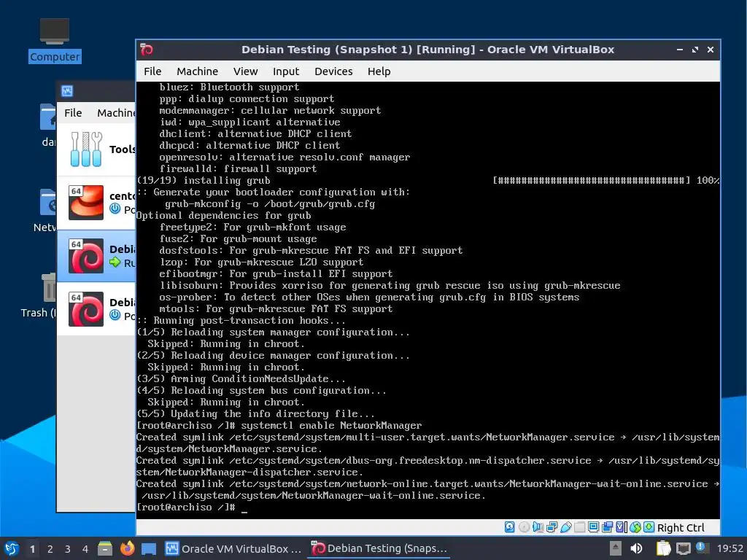
Task: Expand the system tray arrow
Action: tap(616, 548)
